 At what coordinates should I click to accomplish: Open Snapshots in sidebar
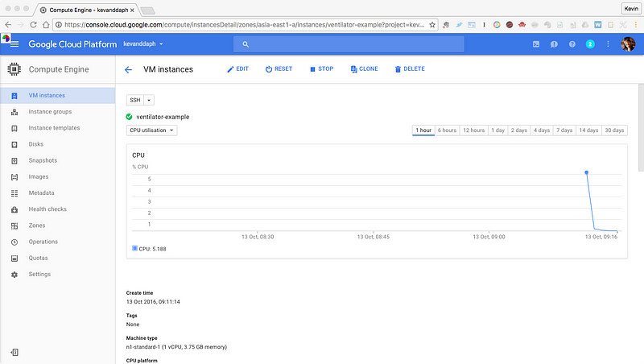coord(57,160)
